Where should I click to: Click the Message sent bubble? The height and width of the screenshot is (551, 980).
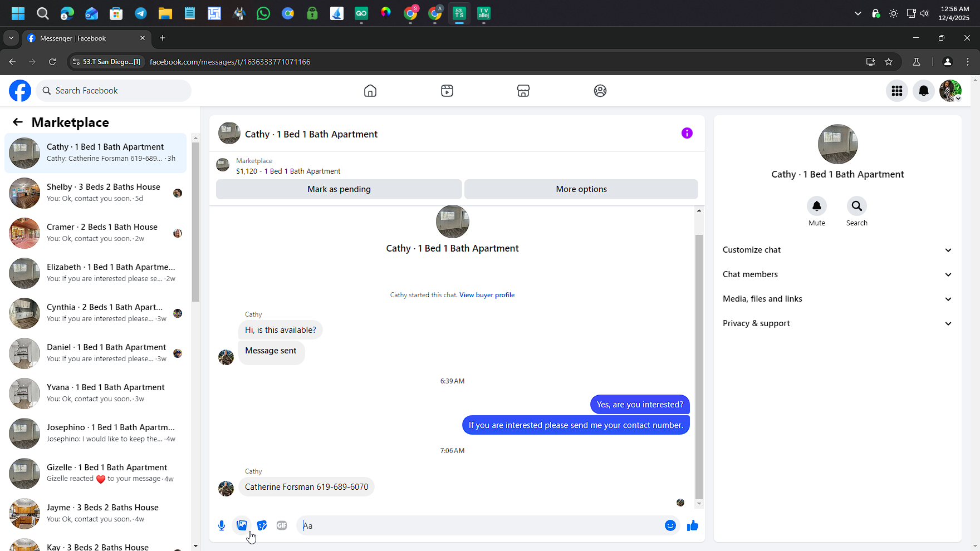point(271,352)
